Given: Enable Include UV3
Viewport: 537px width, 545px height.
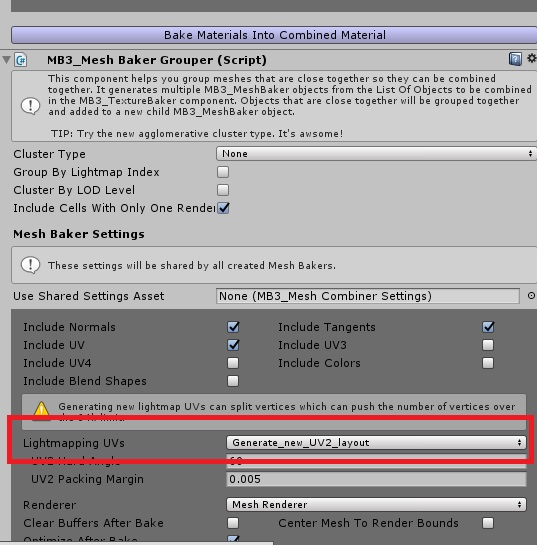Looking at the screenshot, I should click(x=488, y=345).
